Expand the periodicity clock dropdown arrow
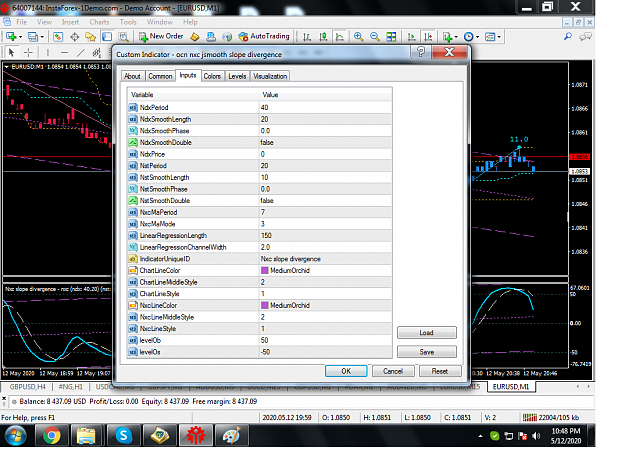The height and width of the screenshot is (469, 625). [x=478, y=37]
